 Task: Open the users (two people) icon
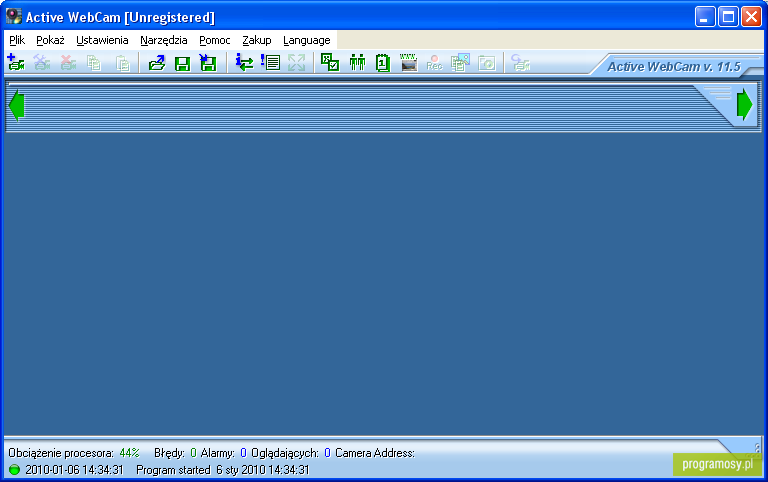357,63
